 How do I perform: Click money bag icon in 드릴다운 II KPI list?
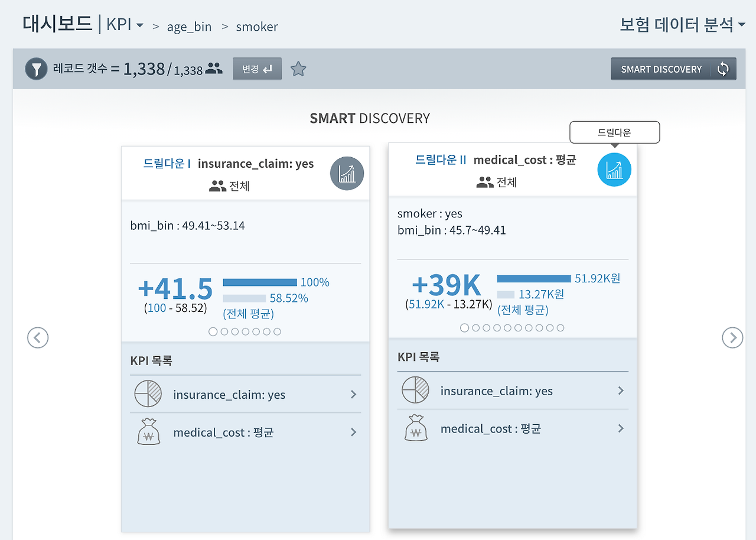pyautogui.click(x=415, y=428)
